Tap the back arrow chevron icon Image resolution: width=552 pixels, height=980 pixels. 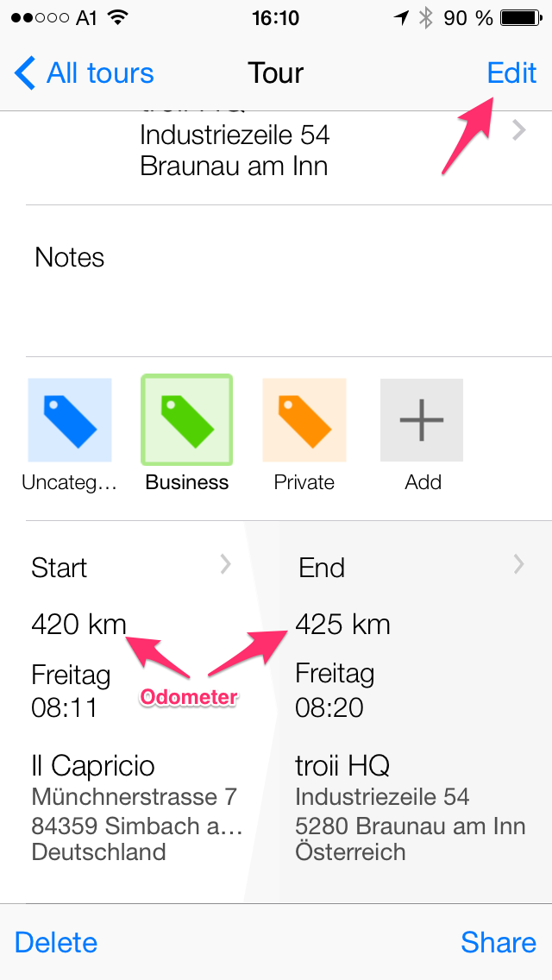tap(26, 73)
